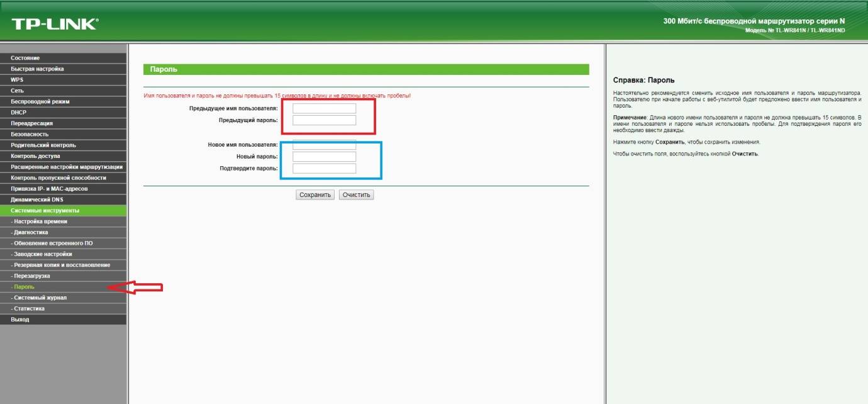
Task: Click the Новый пароль field
Action: pyautogui.click(x=325, y=157)
